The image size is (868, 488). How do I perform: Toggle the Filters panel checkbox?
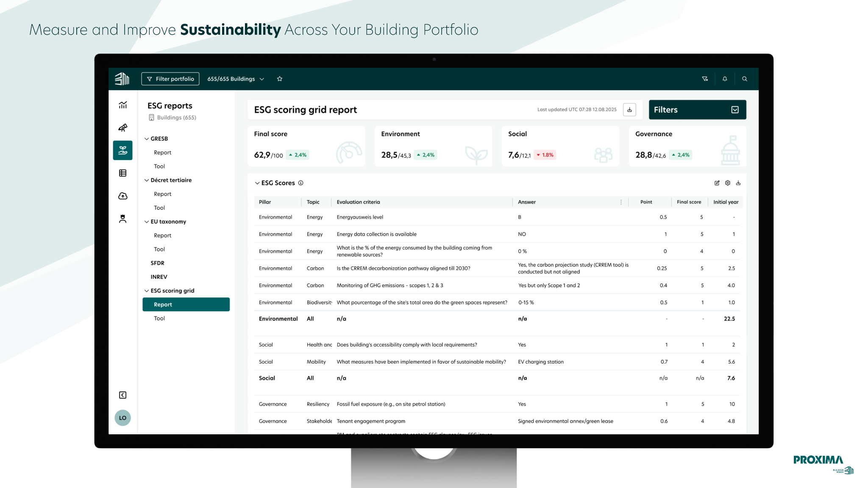click(735, 110)
